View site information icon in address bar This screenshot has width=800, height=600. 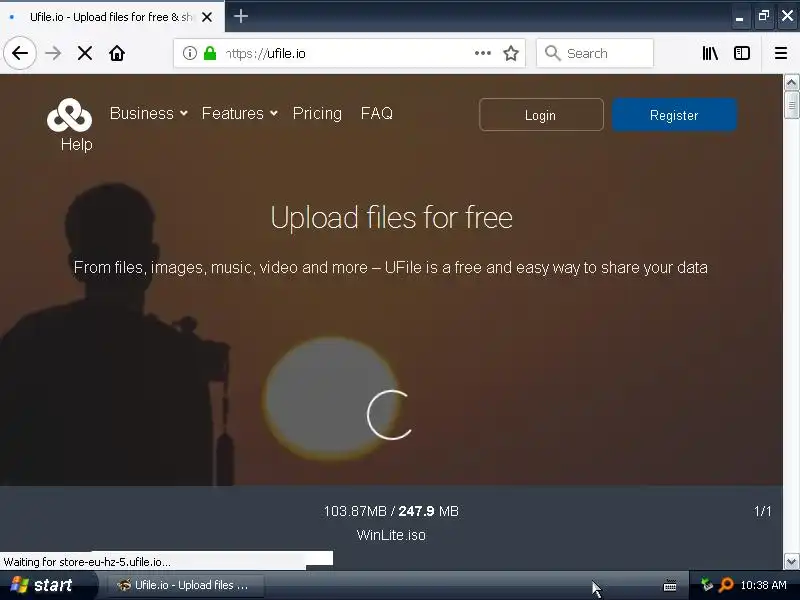tap(190, 53)
